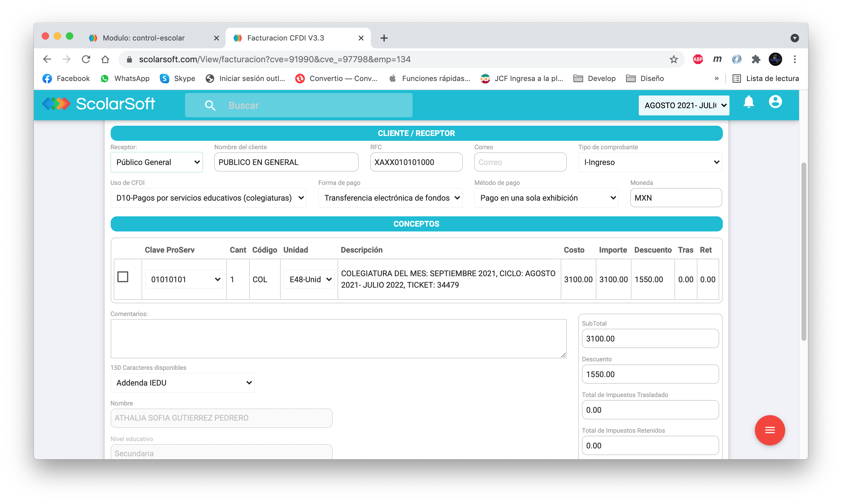Open the Funciones rápidas bookmark
The width and height of the screenshot is (842, 504).
pyautogui.click(x=429, y=79)
